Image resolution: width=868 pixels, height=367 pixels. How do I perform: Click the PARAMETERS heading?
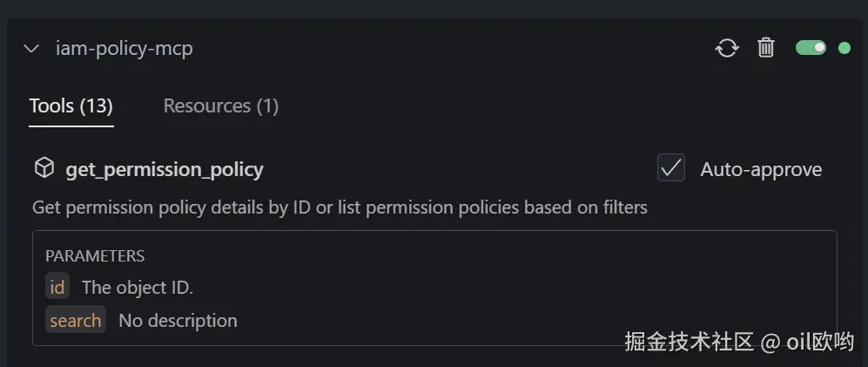pyautogui.click(x=95, y=256)
